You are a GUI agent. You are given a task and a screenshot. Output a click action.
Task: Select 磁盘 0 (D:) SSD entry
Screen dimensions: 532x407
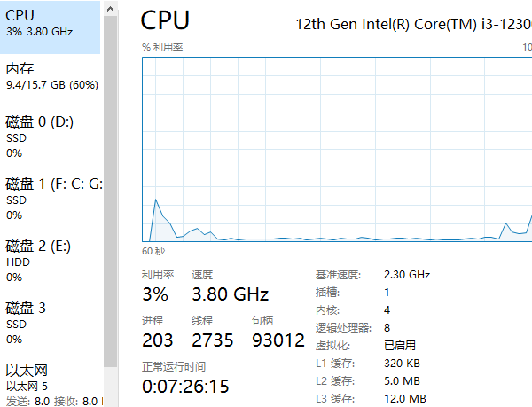50,137
